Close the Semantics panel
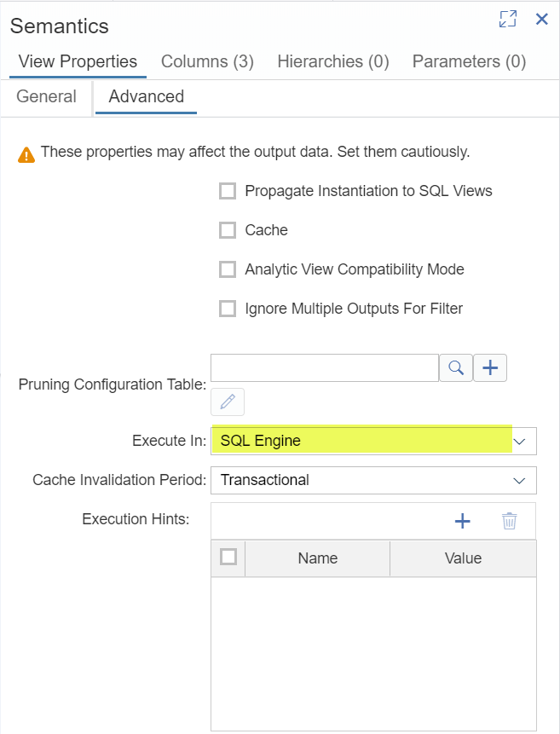 point(542,19)
